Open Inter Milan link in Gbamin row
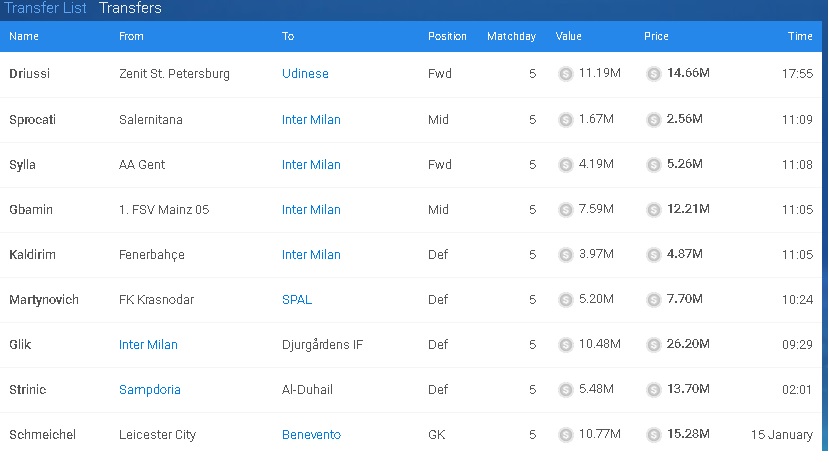The width and height of the screenshot is (829, 463). [311, 210]
